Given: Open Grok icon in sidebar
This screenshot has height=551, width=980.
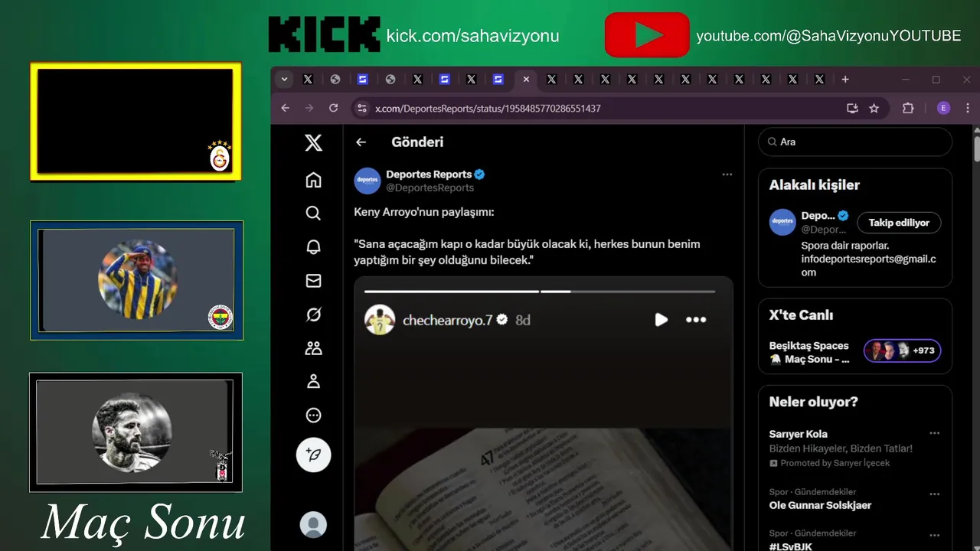Looking at the screenshot, I should click(x=313, y=315).
